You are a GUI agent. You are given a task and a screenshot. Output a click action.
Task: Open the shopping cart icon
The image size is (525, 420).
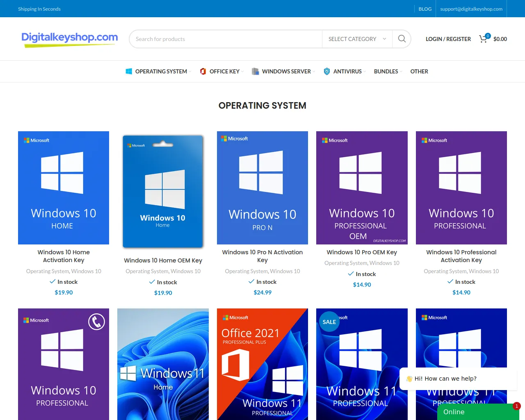pos(484,38)
